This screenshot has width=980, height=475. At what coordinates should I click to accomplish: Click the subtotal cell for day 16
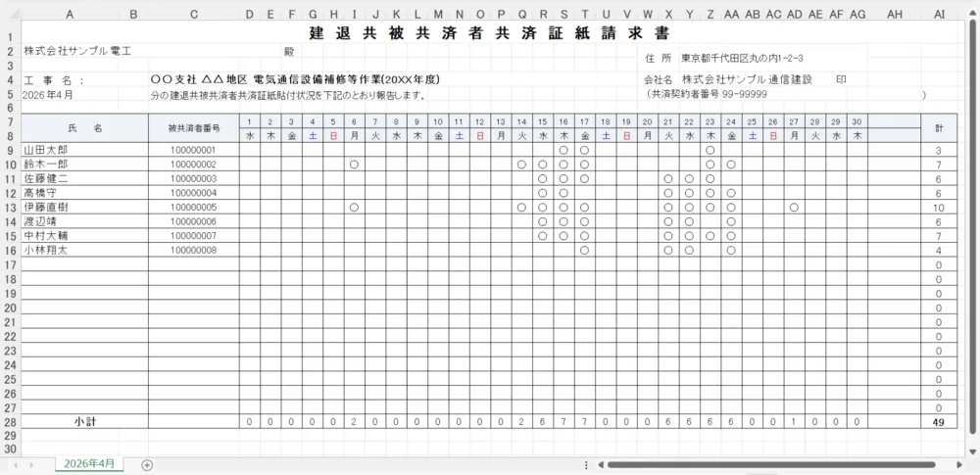click(563, 422)
